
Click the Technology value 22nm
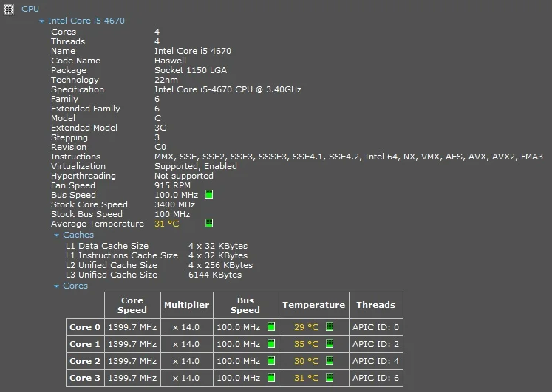click(166, 80)
